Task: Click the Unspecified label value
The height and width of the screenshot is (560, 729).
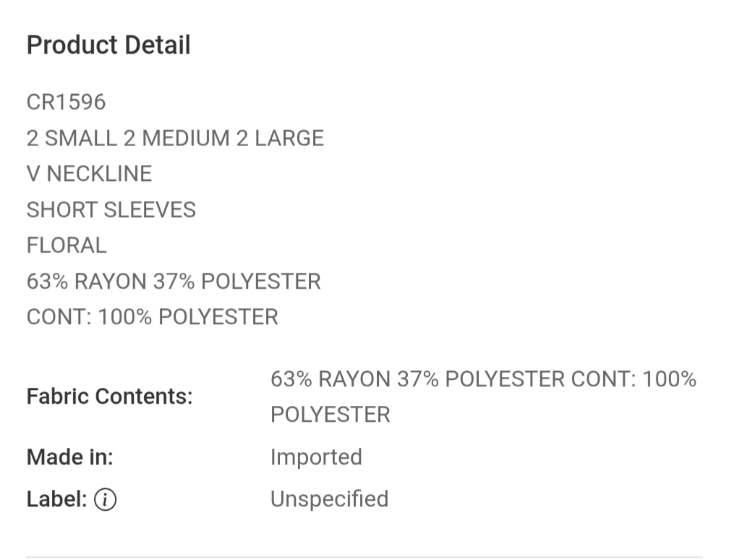Action: (x=330, y=499)
